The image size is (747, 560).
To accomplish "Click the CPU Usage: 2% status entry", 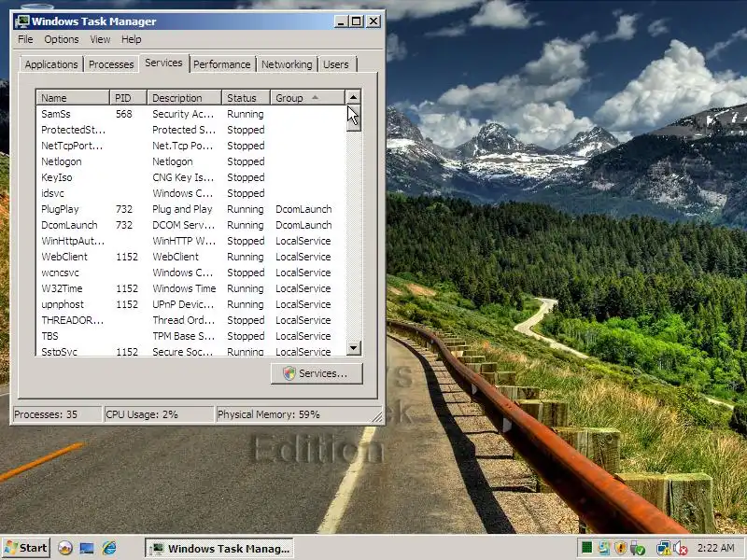I will (x=159, y=414).
